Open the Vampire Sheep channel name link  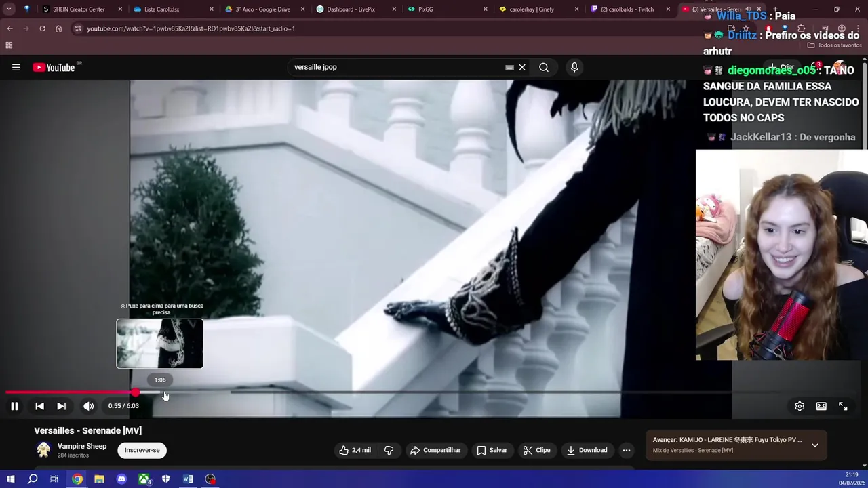click(x=82, y=446)
